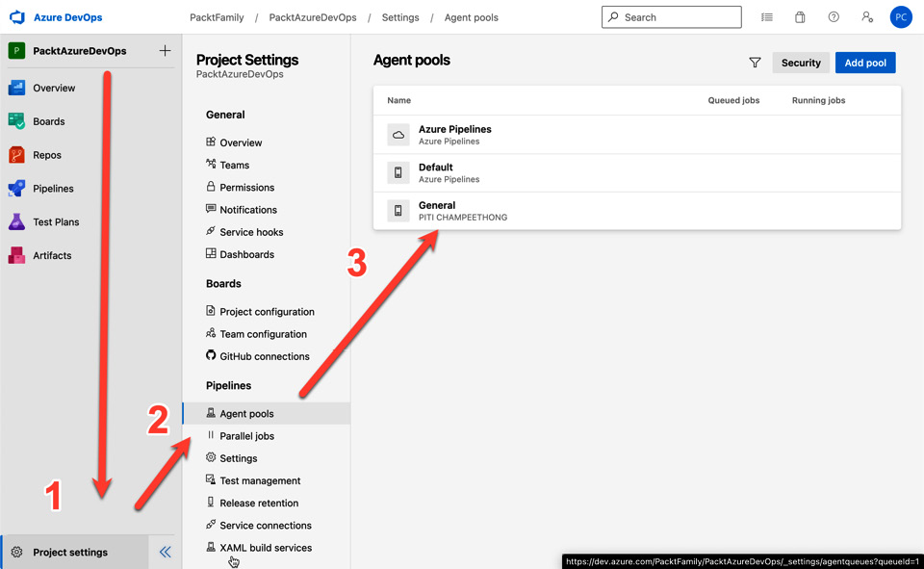
Task: Click the device icon for Default pool
Action: coord(398,172)
